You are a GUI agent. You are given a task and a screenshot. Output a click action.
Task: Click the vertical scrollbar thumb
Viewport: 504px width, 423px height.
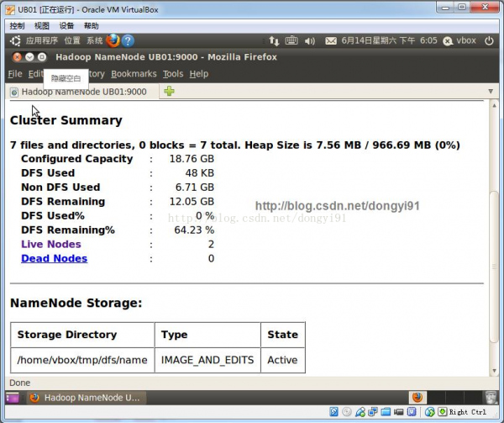tap(494, 267)
